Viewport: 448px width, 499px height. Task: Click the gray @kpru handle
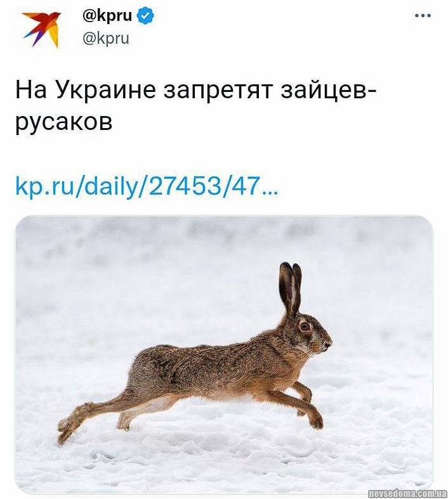coord(106,39)
